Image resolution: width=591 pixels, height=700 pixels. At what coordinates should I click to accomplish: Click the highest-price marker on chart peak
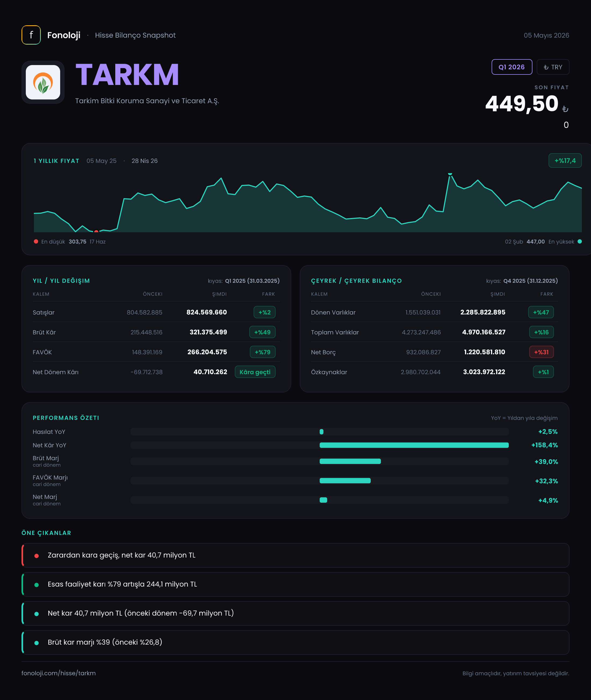tap(450, 174)
